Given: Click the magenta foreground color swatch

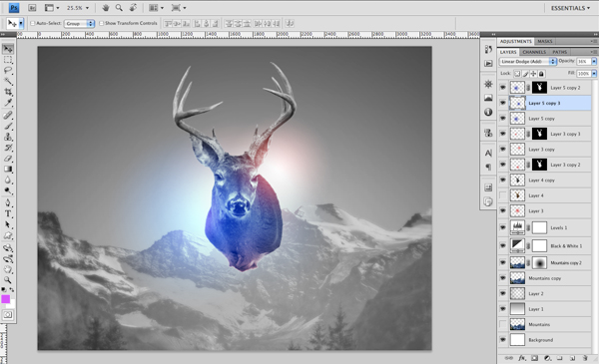Looking at the screenshot, I should (5, 299).
